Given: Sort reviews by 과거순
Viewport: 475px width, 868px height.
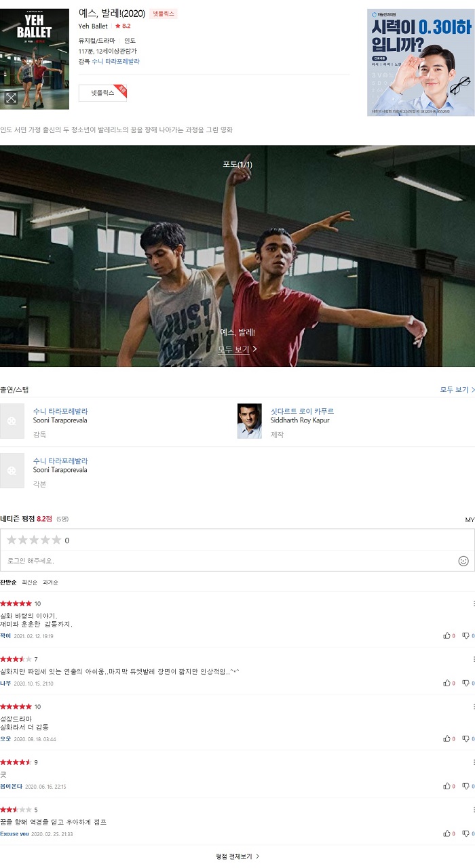Looking at the screenshot, I should tap(50, 583).
